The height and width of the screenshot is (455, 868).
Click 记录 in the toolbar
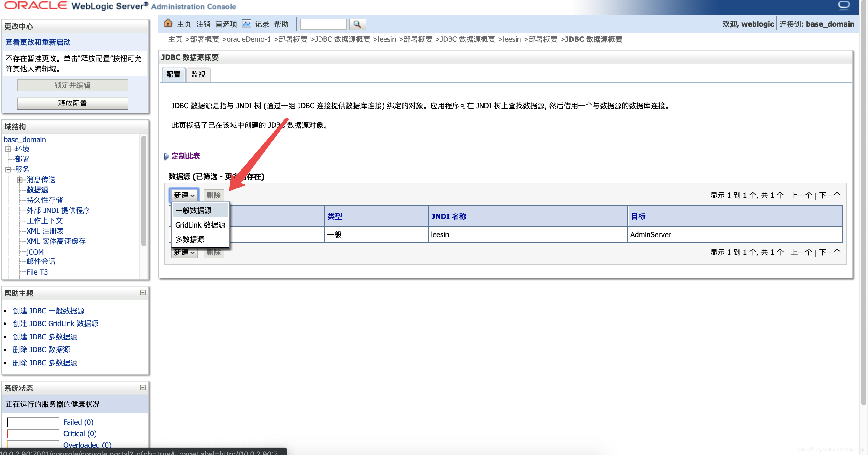tap(262, 24)
